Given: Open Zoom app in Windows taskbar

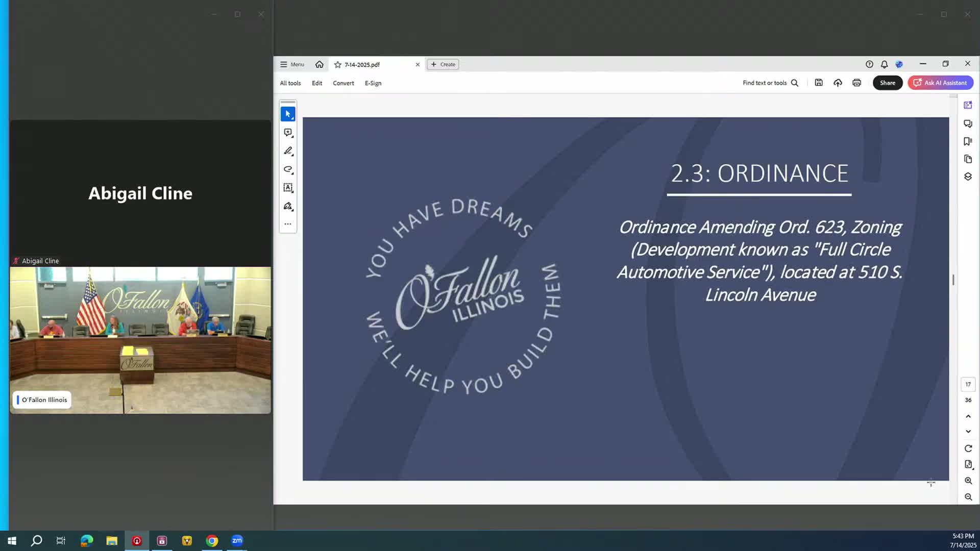Looking at the screenshot, I should [237, 541].
